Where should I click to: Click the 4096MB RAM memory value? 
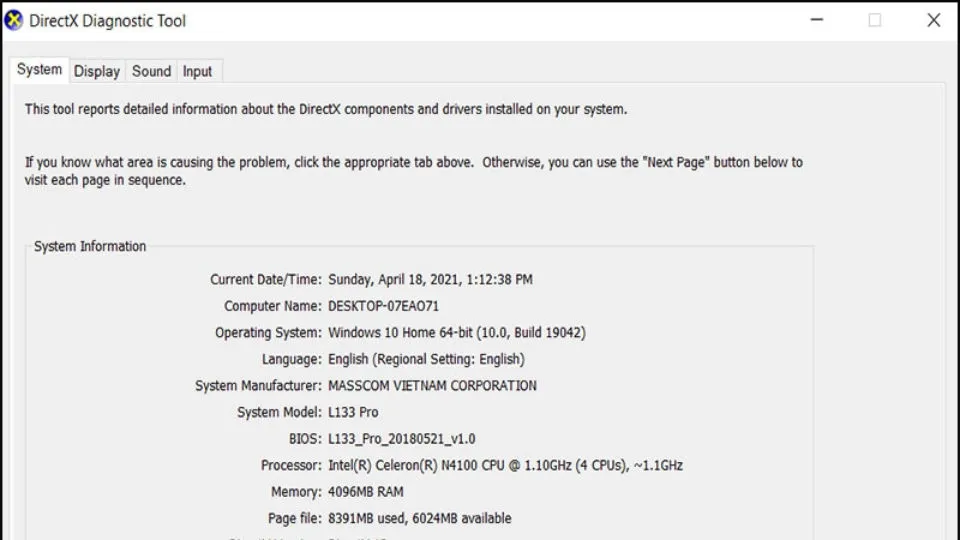[365, 492]
